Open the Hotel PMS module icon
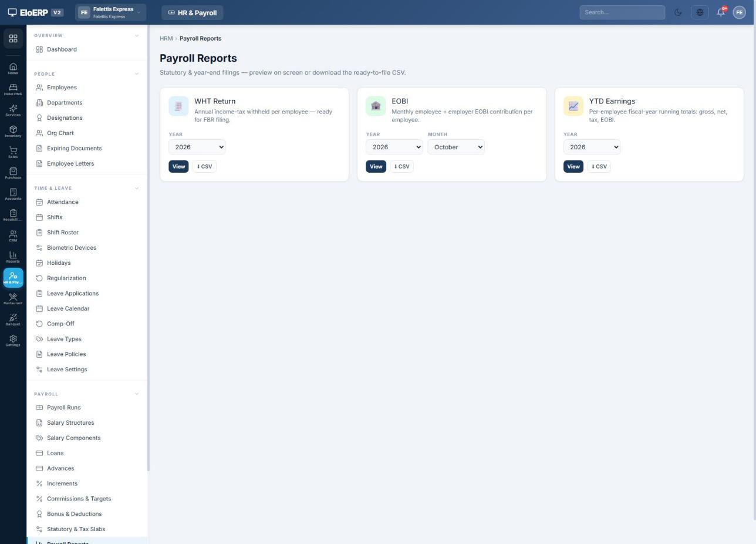Image resolution: width=756 pixels, height=544 pixels. pyautogui.click(x=13, y=89)
